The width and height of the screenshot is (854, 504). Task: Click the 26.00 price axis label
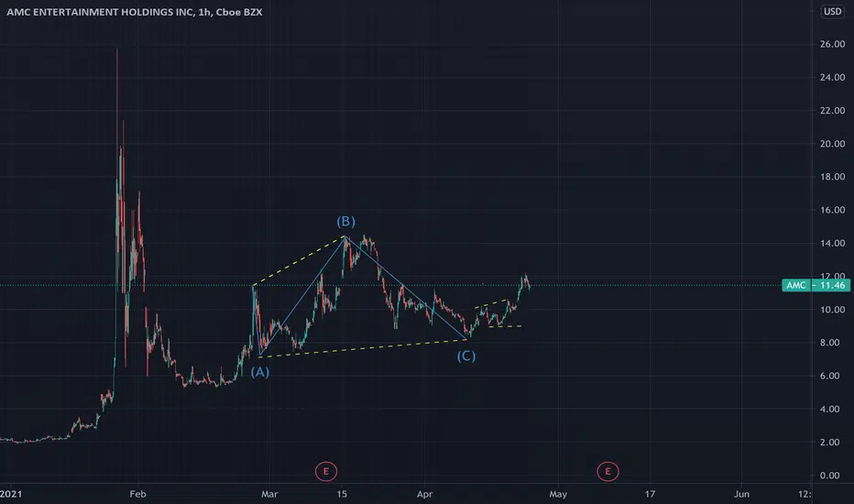coord(832,44)
